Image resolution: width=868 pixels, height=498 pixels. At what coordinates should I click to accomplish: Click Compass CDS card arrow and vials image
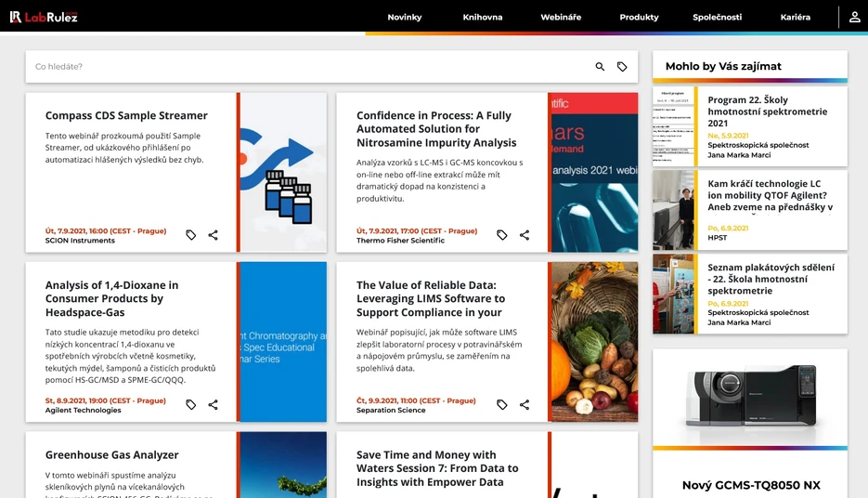(283, 172)
